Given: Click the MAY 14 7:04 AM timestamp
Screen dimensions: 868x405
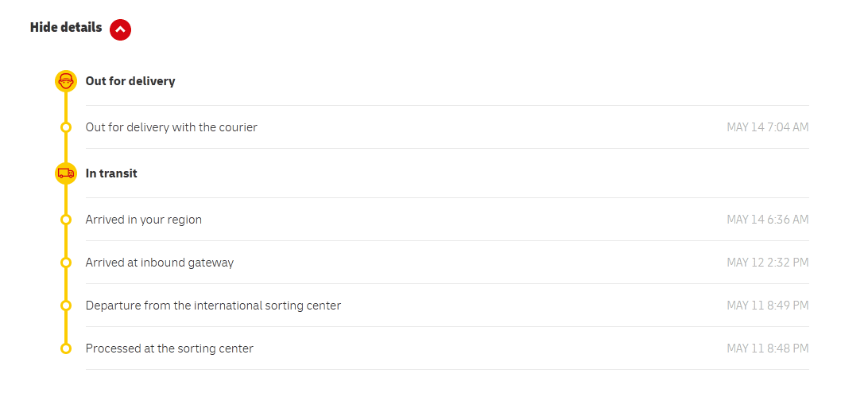Looking at the screenshot, I should (768, 127).
